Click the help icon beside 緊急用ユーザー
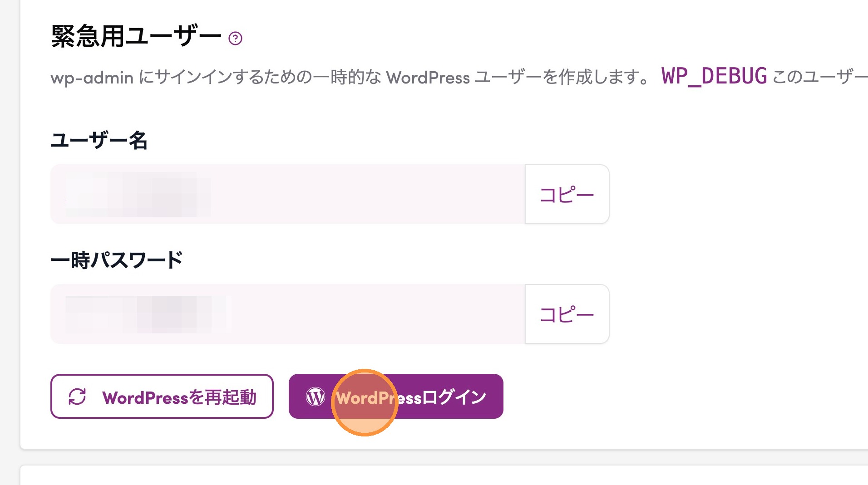Viewport: 868px width, 485px height. (235, 39)
